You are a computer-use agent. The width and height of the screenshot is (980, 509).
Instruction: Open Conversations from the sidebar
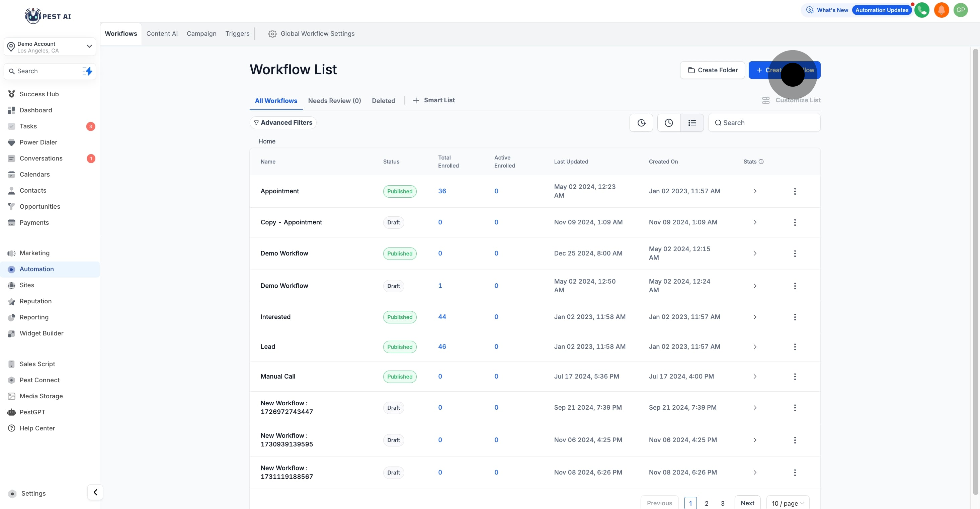pos(41,158)
